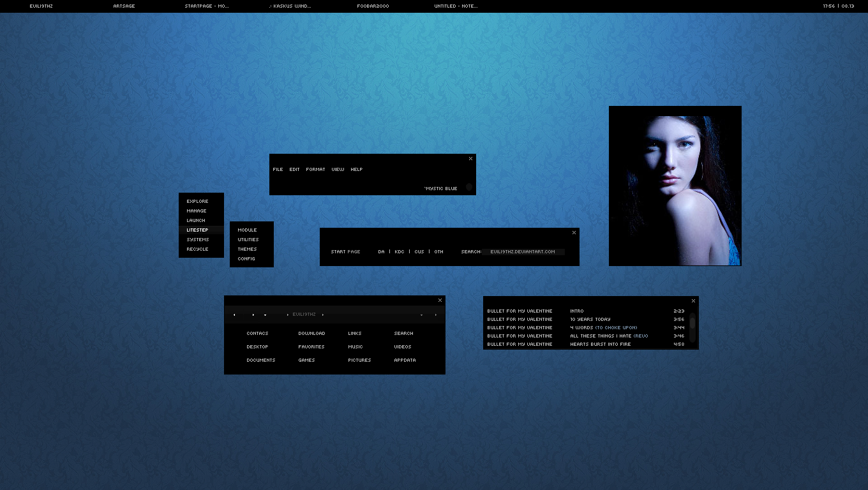Viewport: 868px width, 490px height.
Task: Open address dropdown arrow near explorer's right edge
Action: (421, 315)
